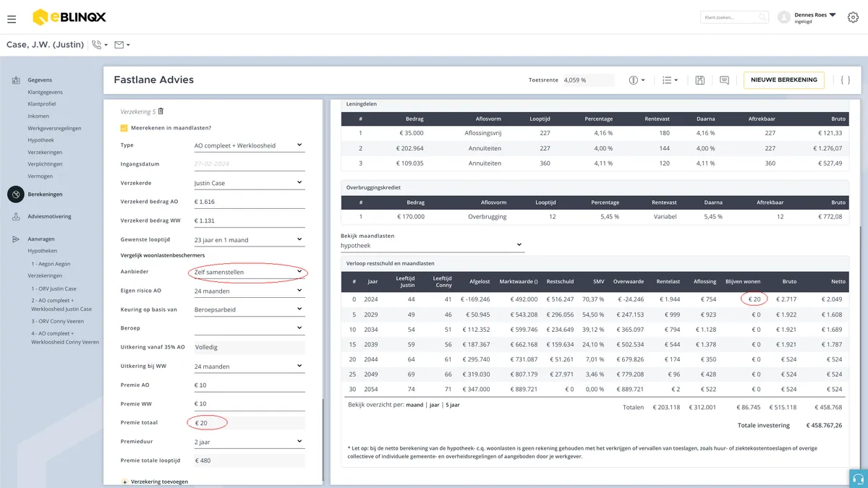Click the Verzekerd bedrag AO field
Screen dimensions: 868x488
pyautogui.click(x=249, y=202)
